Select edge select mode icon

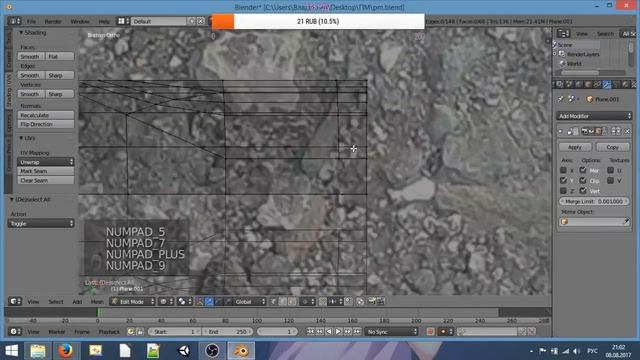pyautogui.click(x=282, y=302)
